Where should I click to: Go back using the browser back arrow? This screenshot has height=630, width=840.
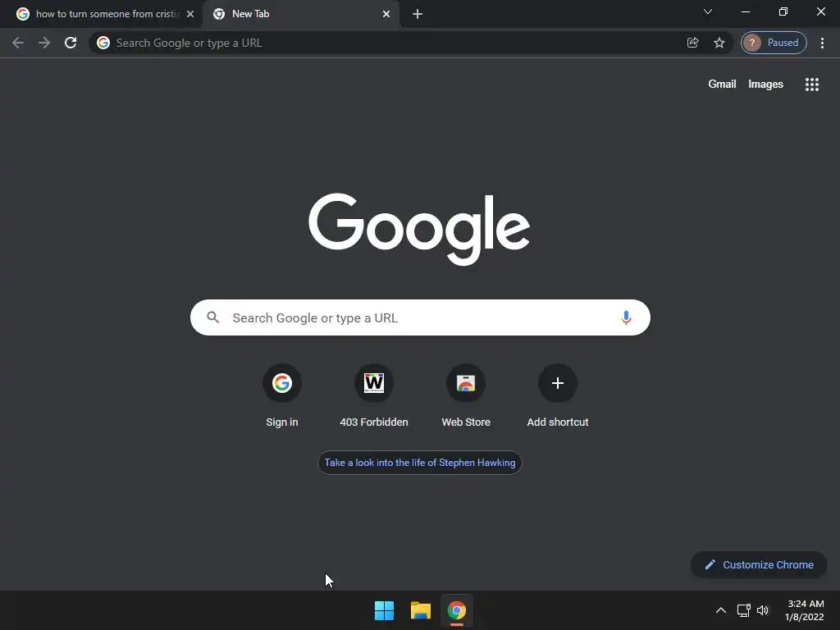pyautogui.click(x=18, y=43)
